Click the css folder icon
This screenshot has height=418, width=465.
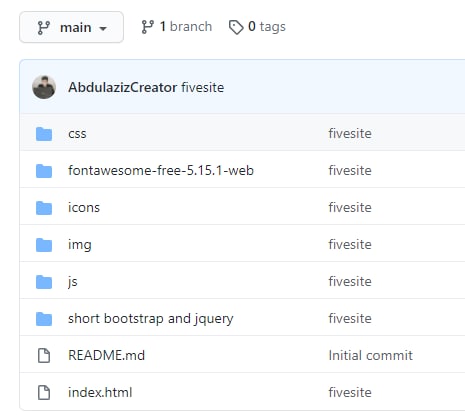(x=44, y=134)
